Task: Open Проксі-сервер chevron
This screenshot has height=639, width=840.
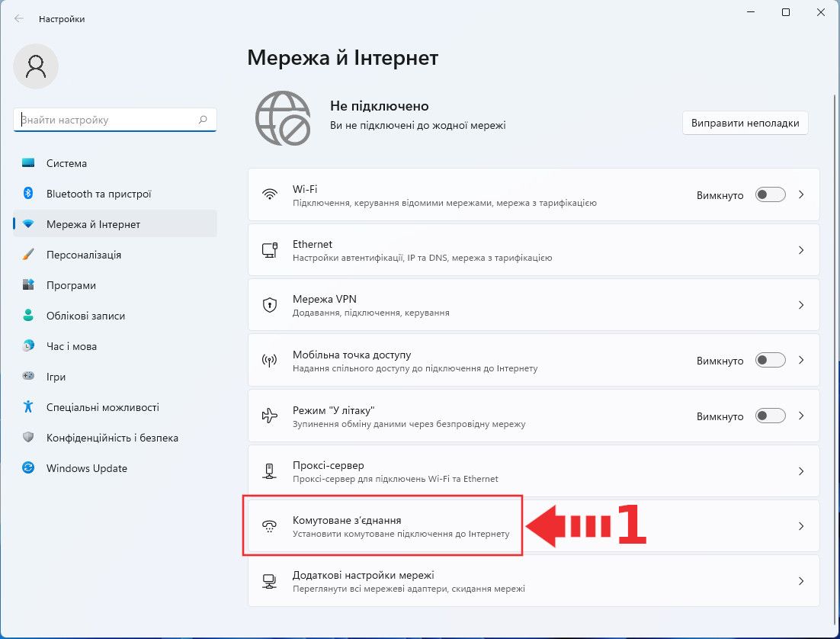Action: 801,471
